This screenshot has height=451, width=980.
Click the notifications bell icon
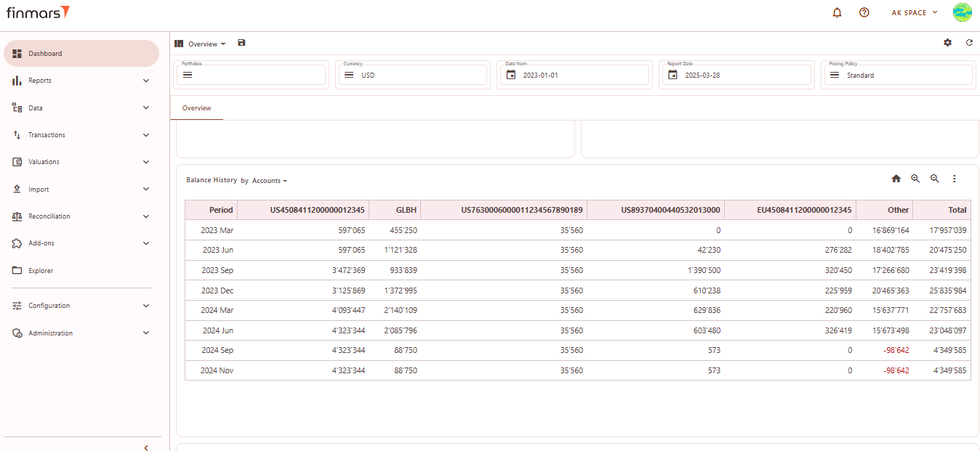click(x=837, y=12)
